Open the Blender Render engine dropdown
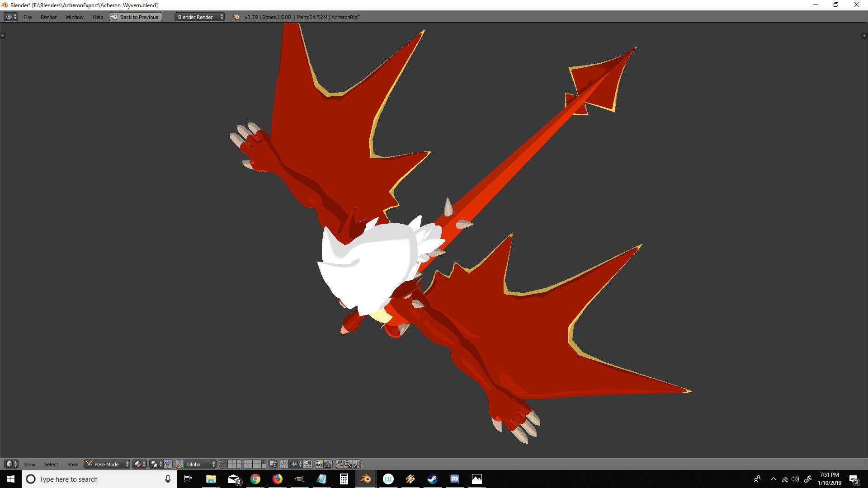This screenshot has height=488, width=868. click(199, 17)
